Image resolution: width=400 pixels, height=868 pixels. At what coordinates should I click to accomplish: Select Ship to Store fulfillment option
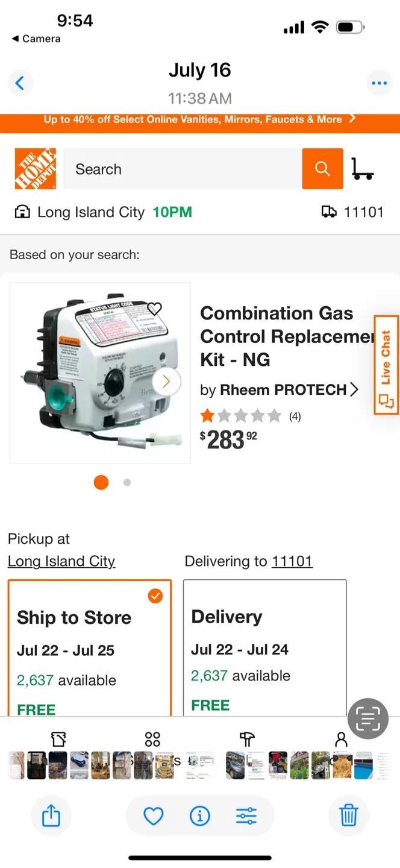click(x=90, y=648)
